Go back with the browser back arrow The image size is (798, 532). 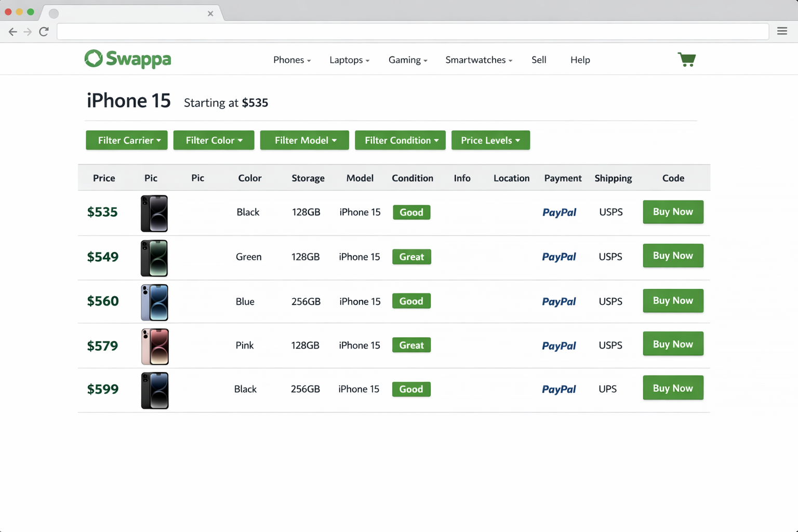pos(12,32)
